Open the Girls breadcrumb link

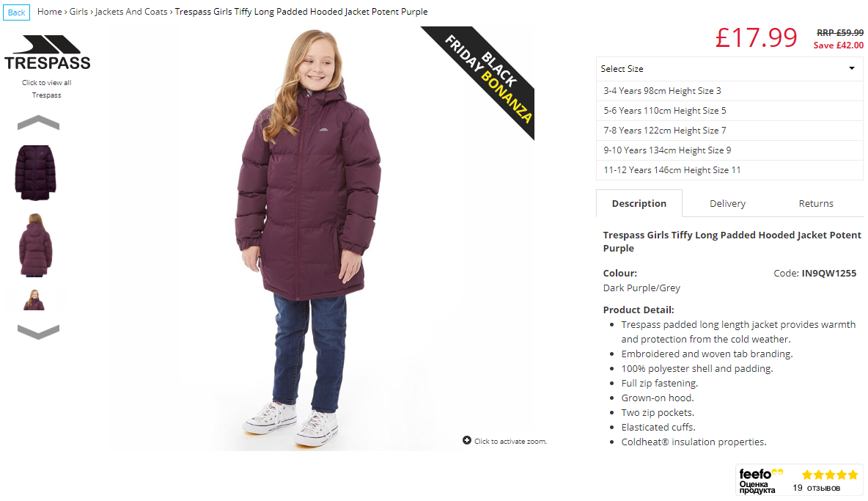point(78,12)
